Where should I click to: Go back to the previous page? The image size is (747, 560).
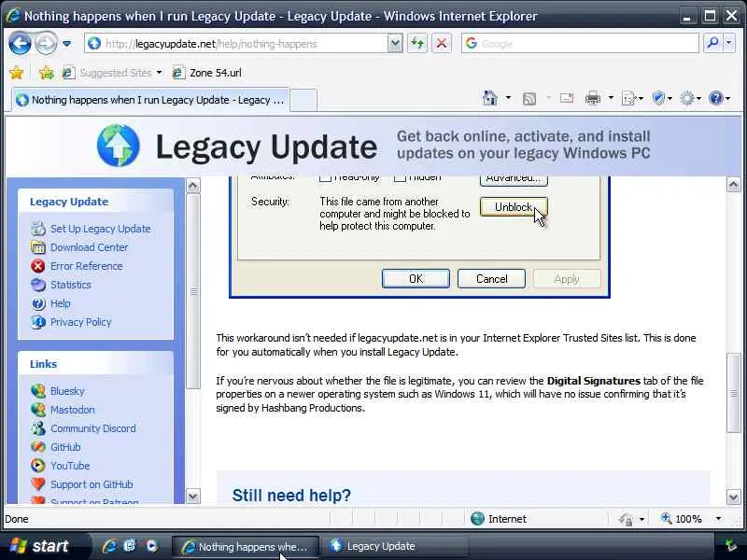[x=20, y=44]
